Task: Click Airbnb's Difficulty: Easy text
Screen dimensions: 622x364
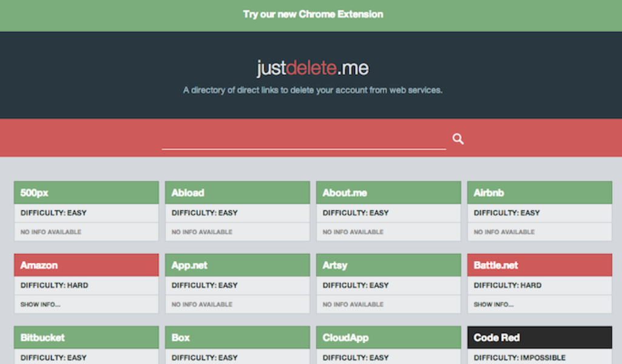Action: point(507,213)
